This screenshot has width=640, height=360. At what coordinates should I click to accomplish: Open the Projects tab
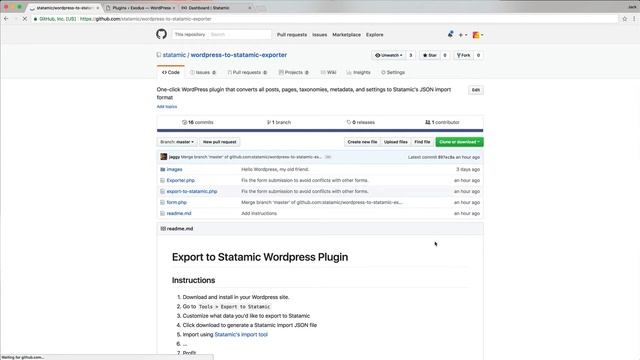pos(293,72)
